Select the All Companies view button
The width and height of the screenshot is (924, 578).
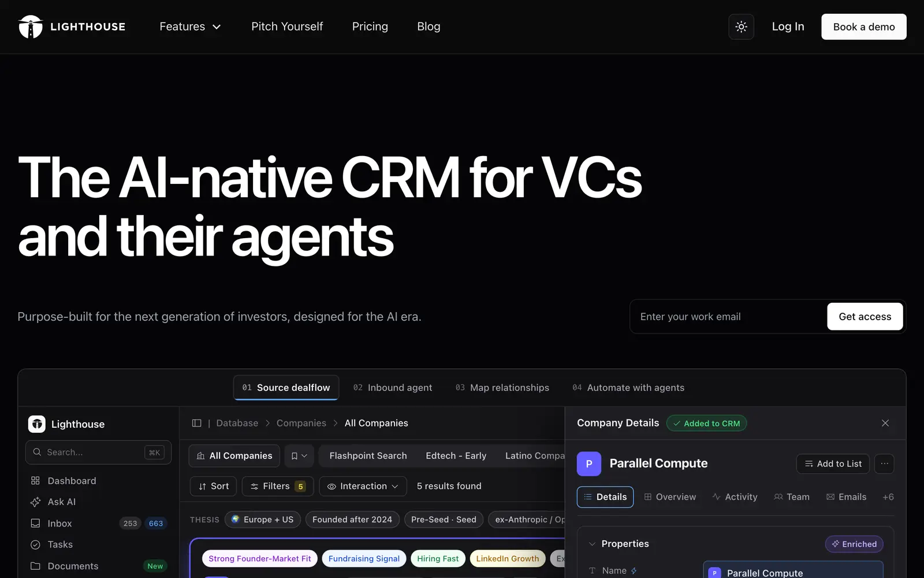[234, 455]
